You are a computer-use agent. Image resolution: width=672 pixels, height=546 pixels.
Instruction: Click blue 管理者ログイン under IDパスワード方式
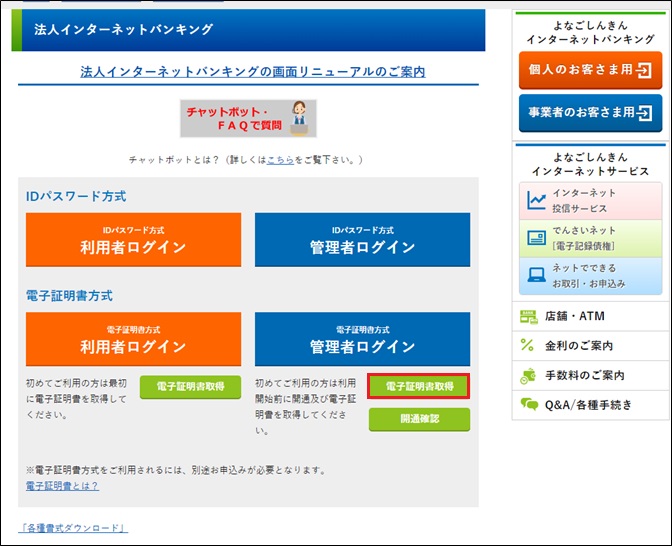tap(361, 240)
